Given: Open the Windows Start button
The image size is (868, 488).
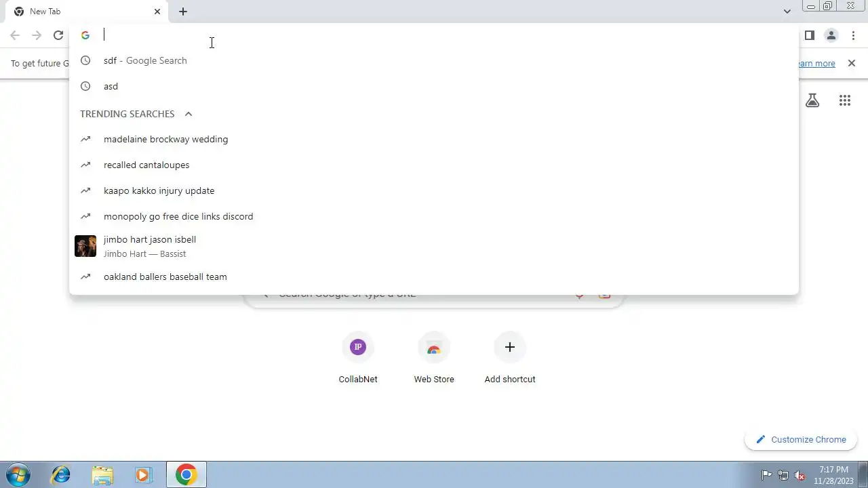Looking at the screenshot, I should coord(18,474).
